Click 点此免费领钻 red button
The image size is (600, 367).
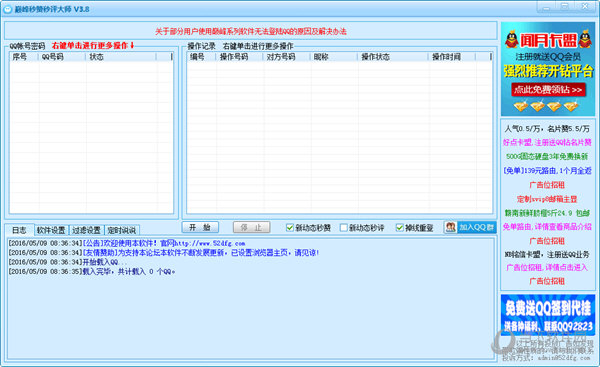(548, 90)
